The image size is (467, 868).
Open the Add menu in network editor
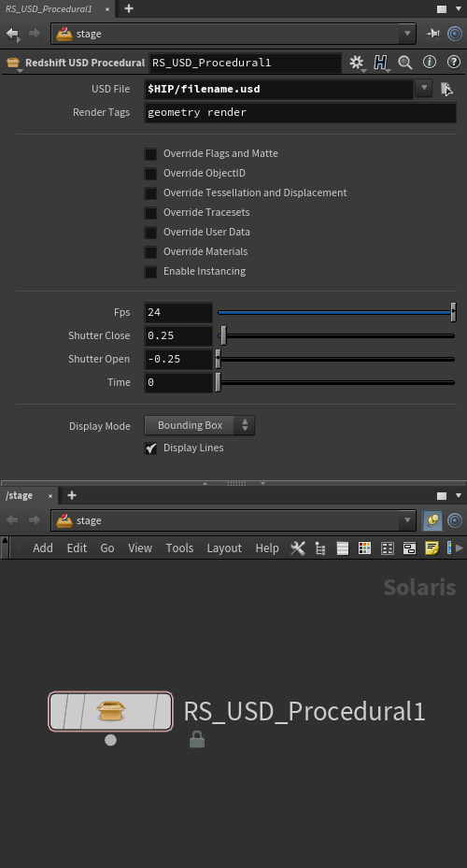(43, 548)
